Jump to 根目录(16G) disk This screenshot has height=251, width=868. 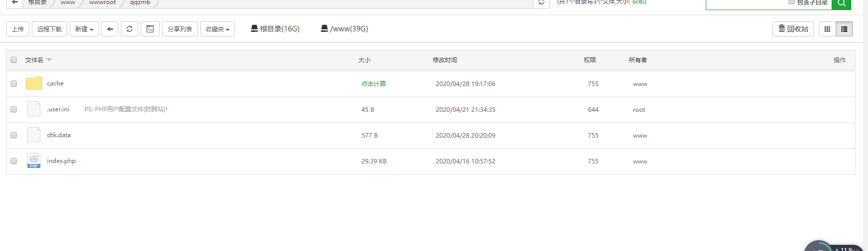coord(275,29)
